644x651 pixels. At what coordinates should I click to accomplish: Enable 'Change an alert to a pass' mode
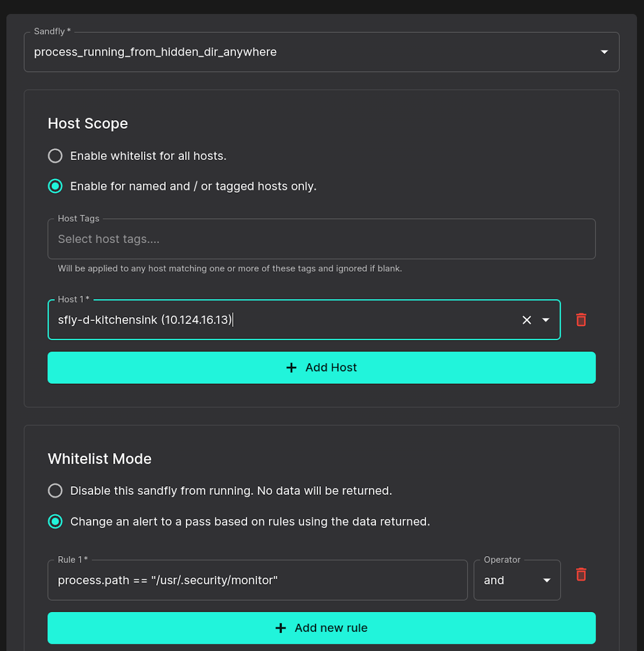point(55,521)
